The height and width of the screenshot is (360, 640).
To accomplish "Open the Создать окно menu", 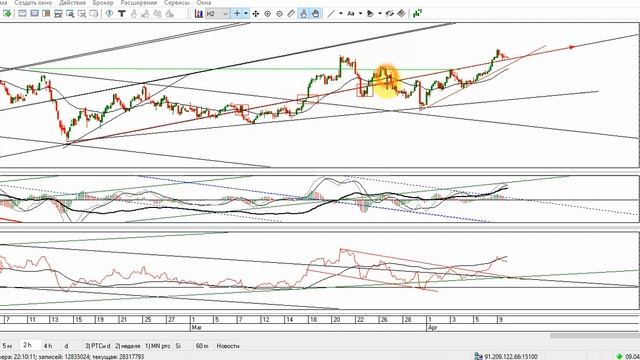I will 33,2.
